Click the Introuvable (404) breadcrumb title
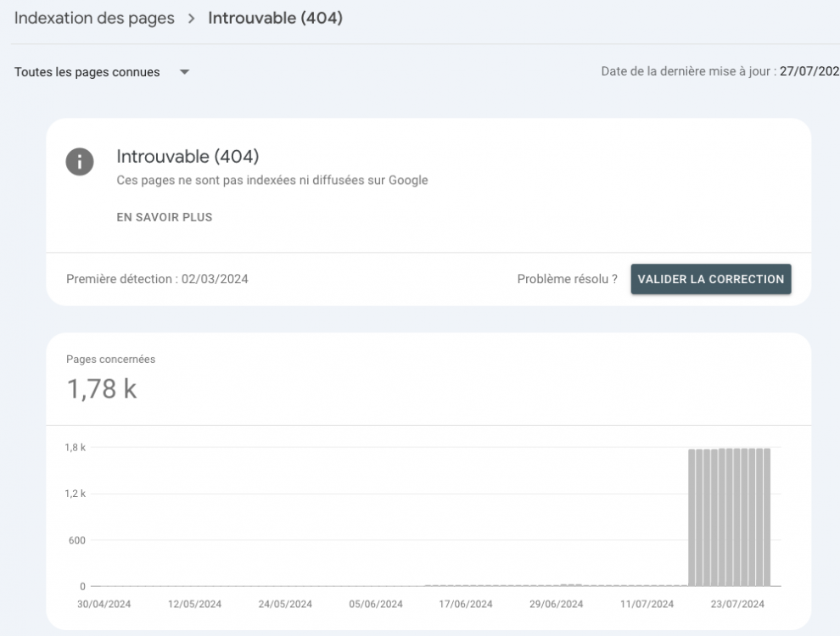Image resolution: width=840 pixels, height=636 pixels. 276,18
